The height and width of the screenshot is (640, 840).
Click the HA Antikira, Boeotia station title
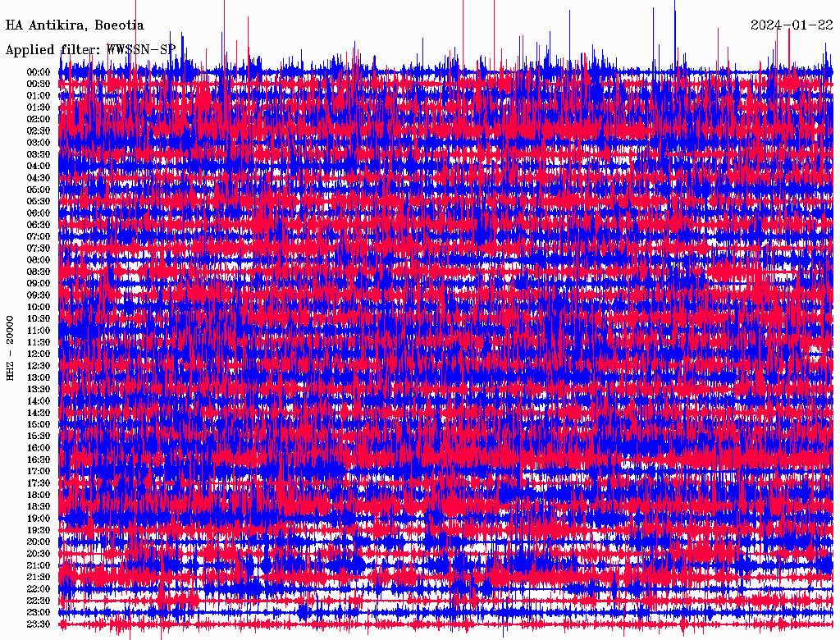(75, 25)
